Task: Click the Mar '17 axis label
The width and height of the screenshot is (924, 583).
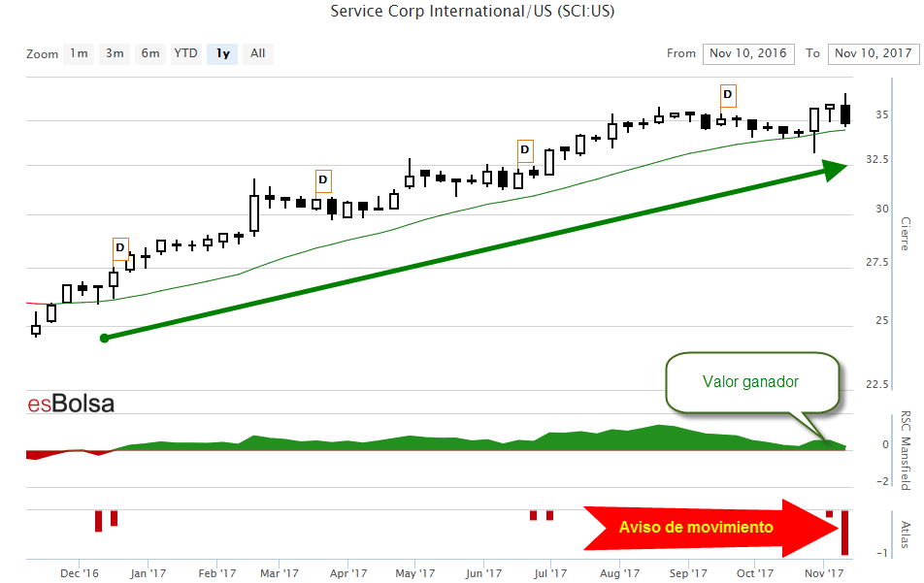Action: coord(280,573)
